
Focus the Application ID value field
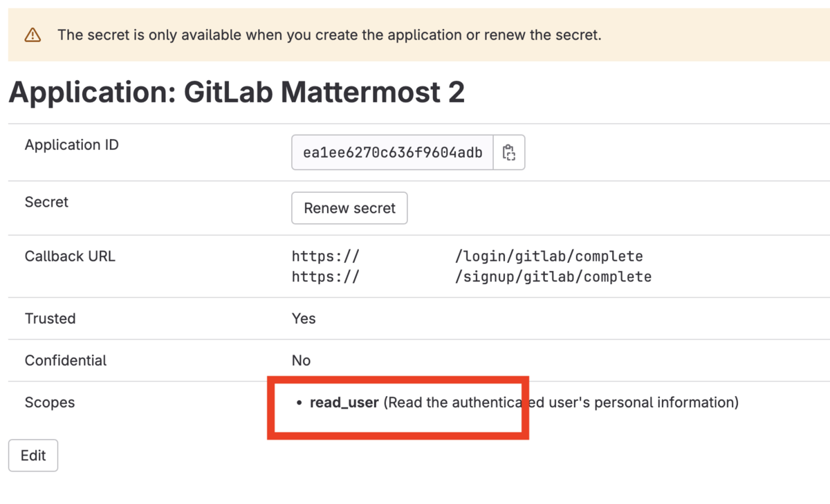click(x=392, y=152)
